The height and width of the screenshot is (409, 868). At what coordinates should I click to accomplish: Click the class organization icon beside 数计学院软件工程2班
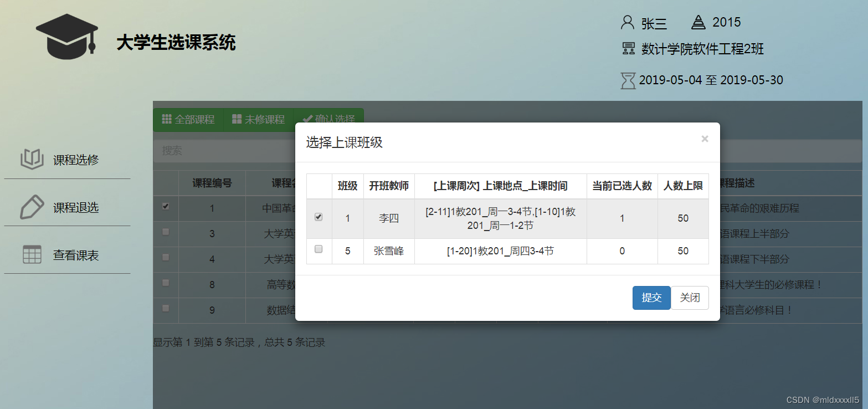point(628,49)
